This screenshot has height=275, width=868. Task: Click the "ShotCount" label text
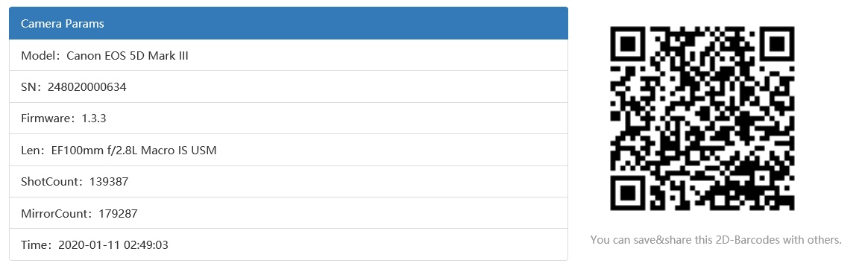[x=48, y=182]
